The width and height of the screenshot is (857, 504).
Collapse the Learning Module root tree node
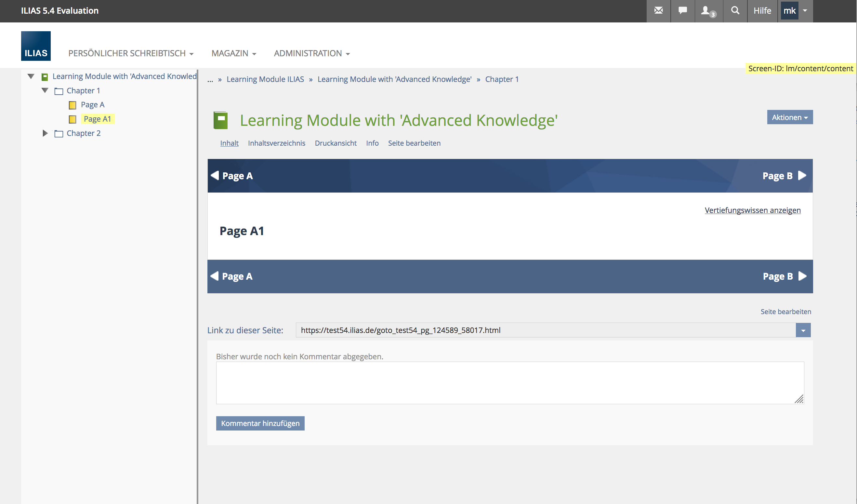pyautogui.click(x=31, y=76)
